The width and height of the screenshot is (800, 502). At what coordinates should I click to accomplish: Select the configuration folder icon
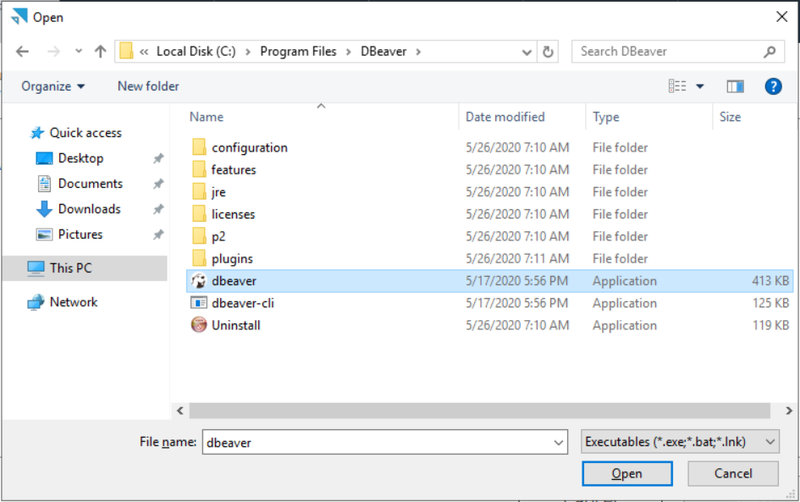(x=199, y=147)
